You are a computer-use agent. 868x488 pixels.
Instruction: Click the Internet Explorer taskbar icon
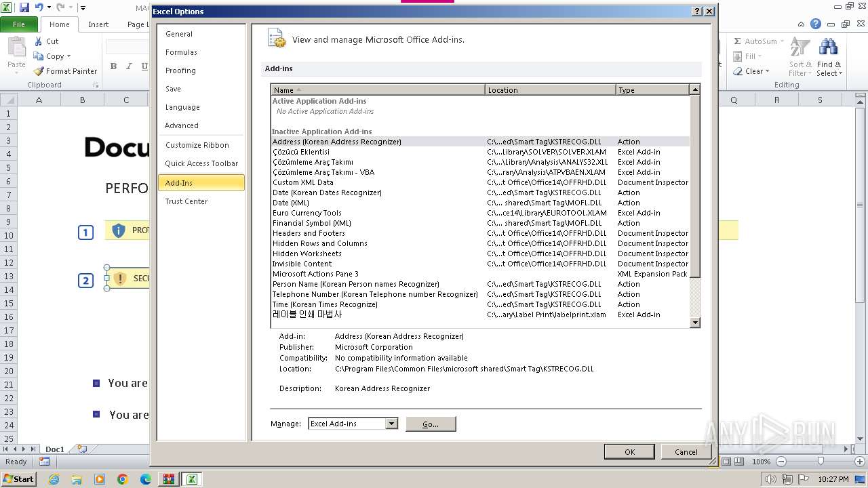(x=54, y=479)
